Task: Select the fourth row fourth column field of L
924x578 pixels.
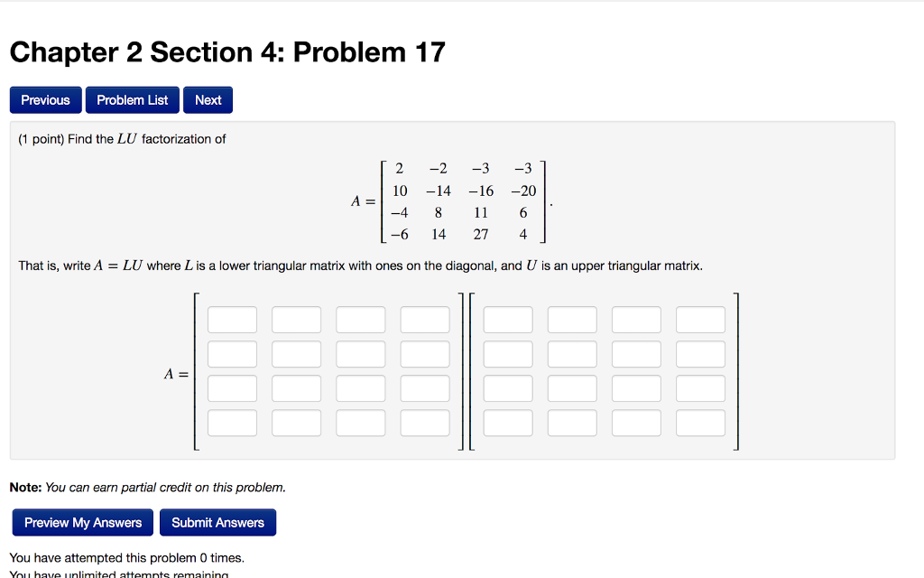Action: click(x=424, y=422)
